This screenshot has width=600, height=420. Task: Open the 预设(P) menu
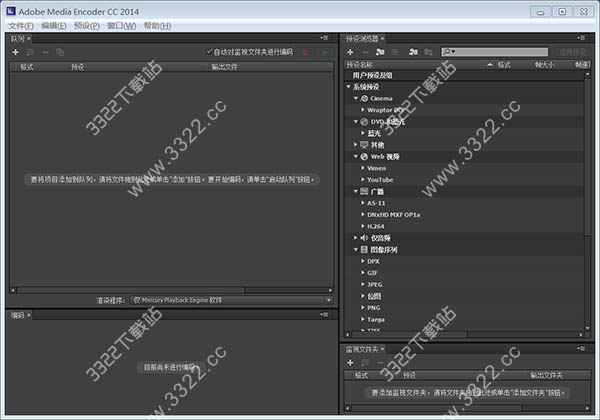pyautogui.click(x=87, y=26)
